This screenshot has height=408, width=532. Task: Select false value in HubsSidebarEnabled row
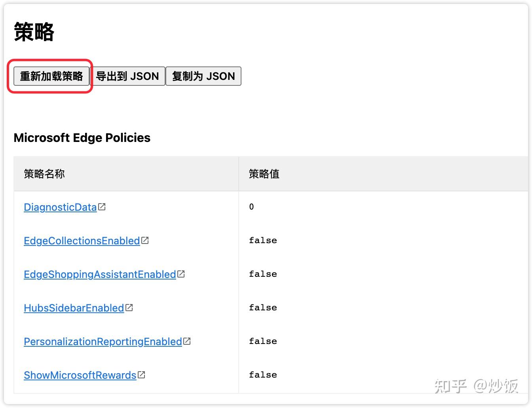tap(263, 308)
